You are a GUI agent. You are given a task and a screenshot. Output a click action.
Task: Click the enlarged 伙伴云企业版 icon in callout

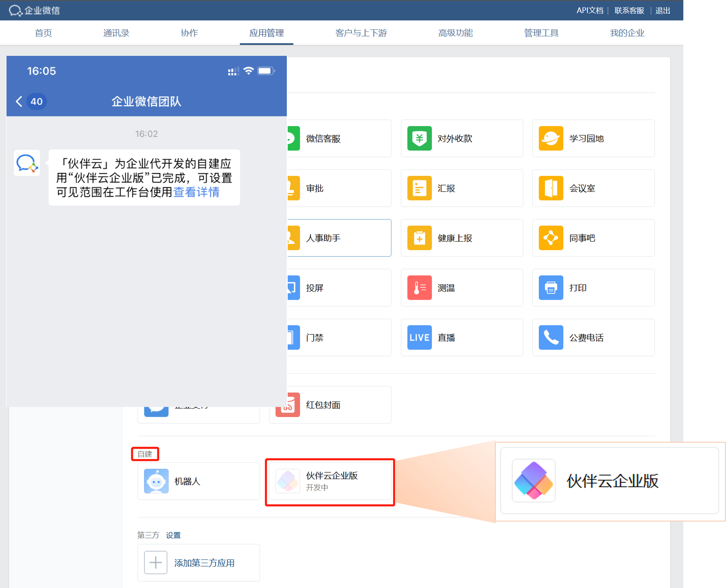pos(534,480)
